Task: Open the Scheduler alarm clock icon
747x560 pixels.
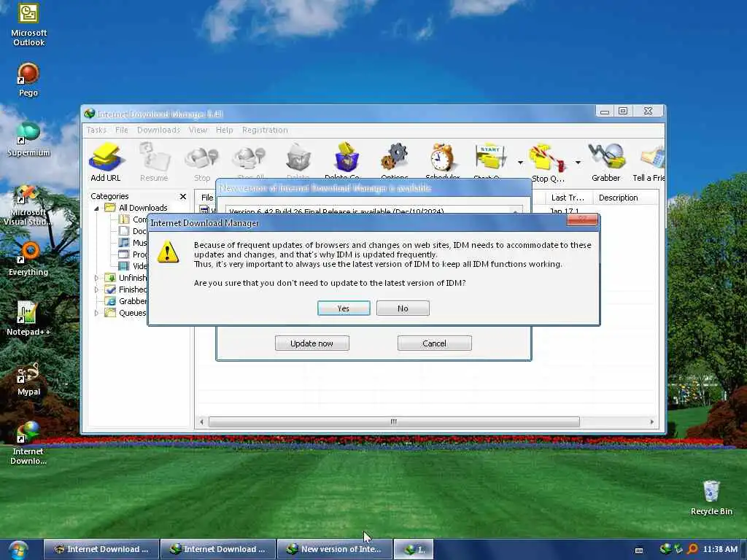Action: [x=443, y=160]
